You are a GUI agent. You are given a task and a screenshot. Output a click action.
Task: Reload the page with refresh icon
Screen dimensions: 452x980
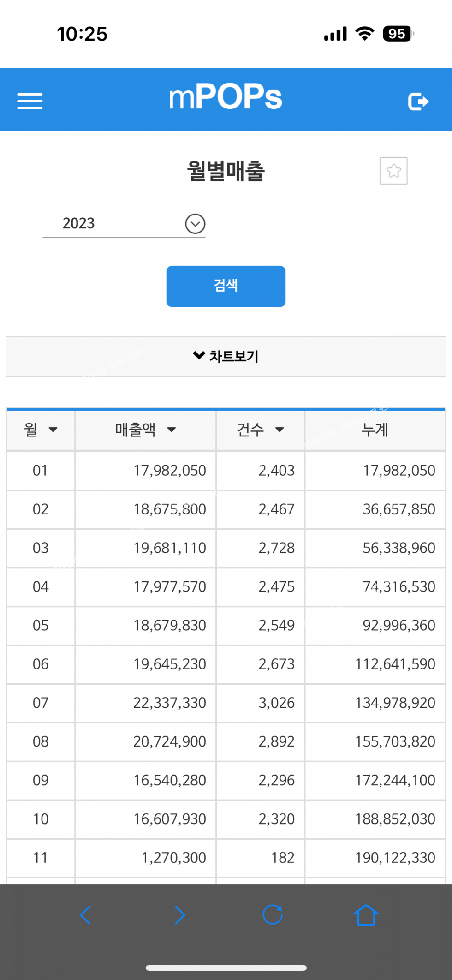click(273, 914)
